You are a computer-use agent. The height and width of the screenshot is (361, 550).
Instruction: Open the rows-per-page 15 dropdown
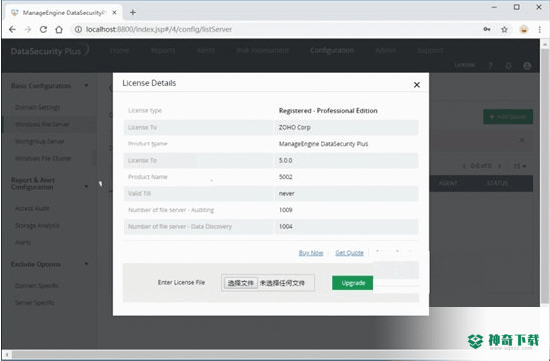(520, 166)
